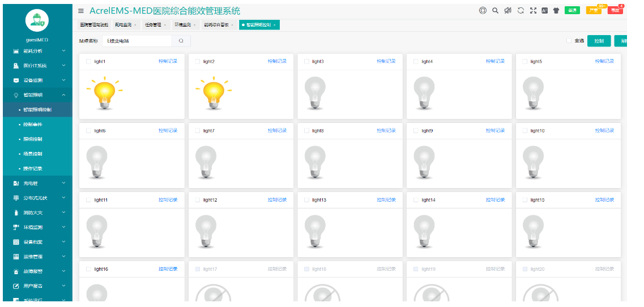Check the light3 checkbox
The width and height of the screenshot is (644, 307).
pyautogui.click(x=307, y=61)
